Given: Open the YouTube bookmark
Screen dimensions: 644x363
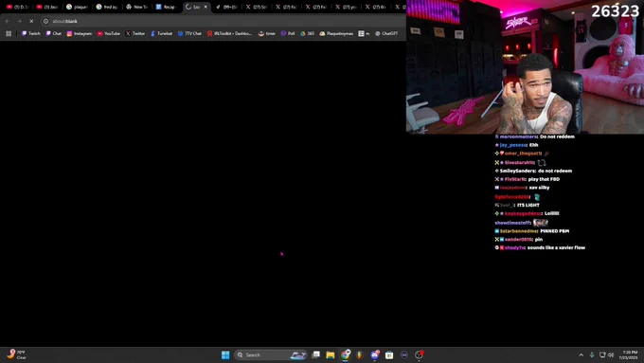Looking at the screenshot, I should [108, 34].
